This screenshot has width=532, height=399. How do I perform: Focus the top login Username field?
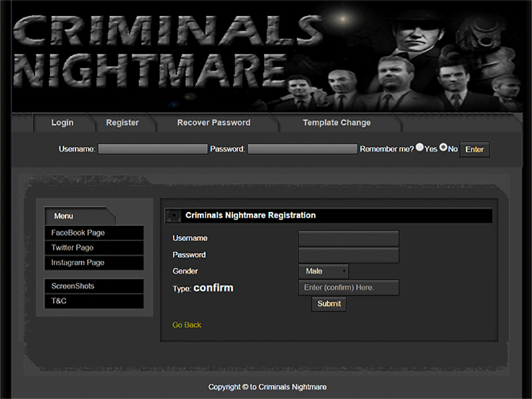(x=153, y=149)
